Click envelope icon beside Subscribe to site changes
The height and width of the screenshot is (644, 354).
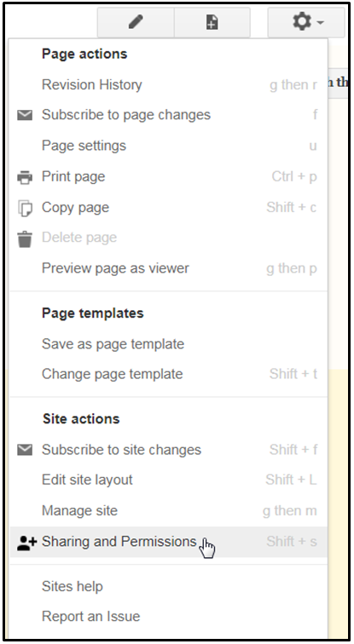(x=25, y=450)
